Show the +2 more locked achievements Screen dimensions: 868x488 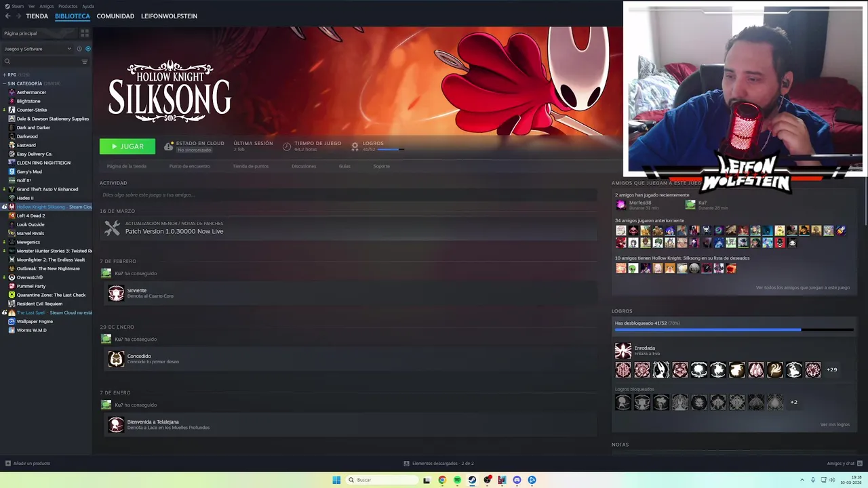click(793, 402)
